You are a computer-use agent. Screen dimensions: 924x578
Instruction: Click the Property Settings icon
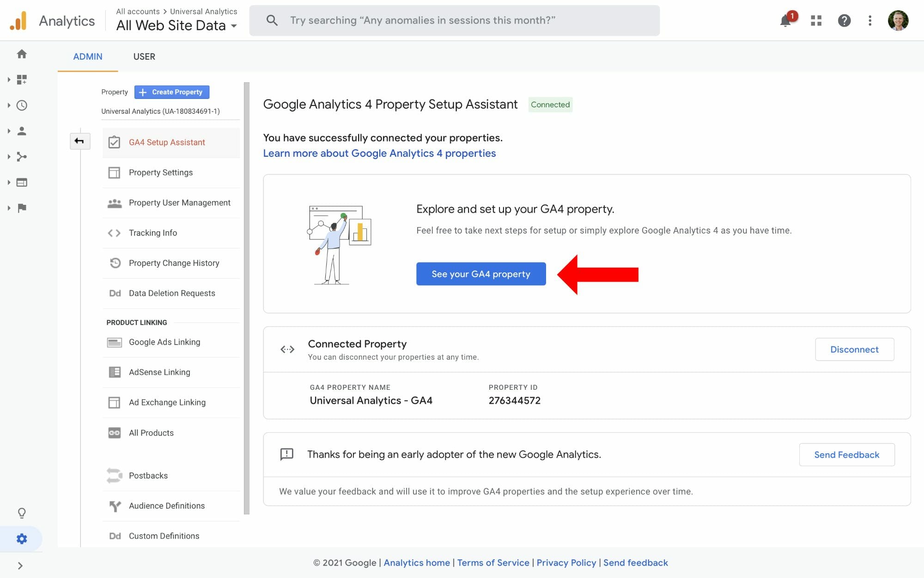click(114, 172)
